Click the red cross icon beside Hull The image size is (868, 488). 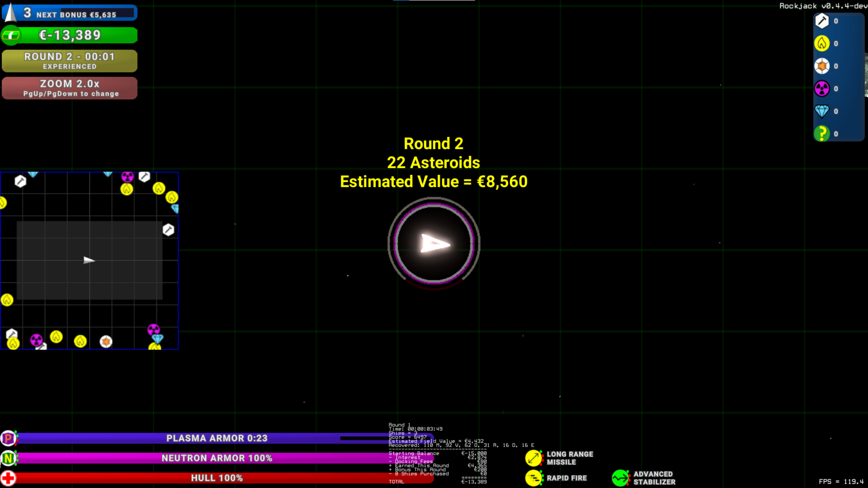(8, 478)
